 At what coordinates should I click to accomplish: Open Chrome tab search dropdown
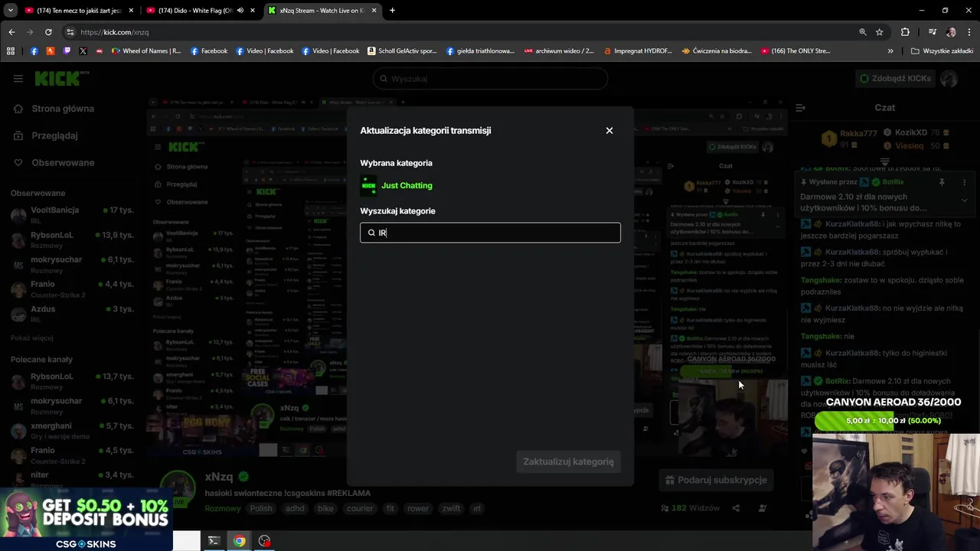10,11
